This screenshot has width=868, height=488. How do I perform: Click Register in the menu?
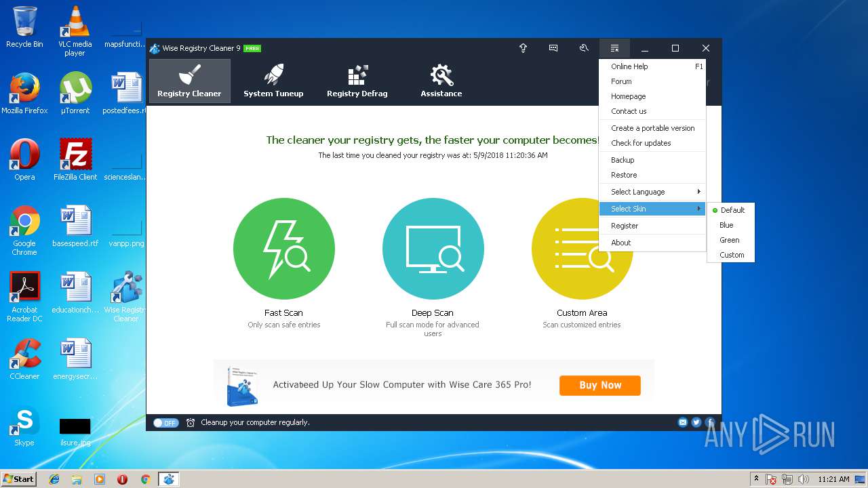(652, 226)
